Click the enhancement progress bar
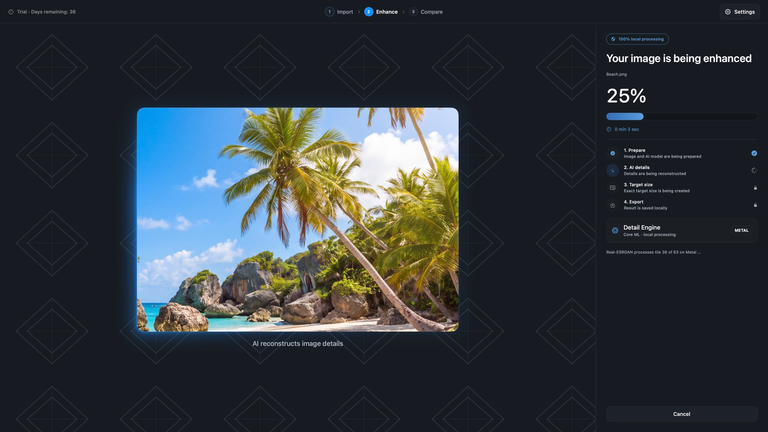768x432 pixels. (x=681, y=117)
